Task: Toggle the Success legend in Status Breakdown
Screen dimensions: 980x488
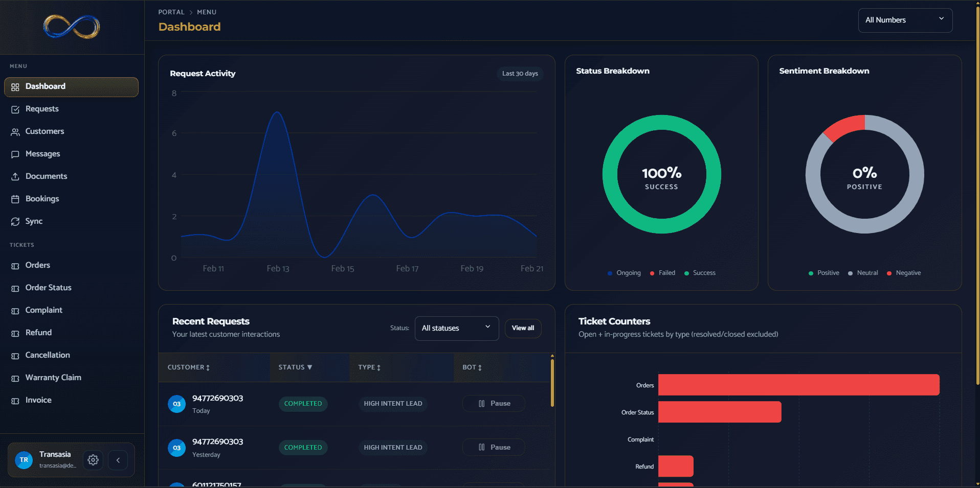Action: pos(700,273)
